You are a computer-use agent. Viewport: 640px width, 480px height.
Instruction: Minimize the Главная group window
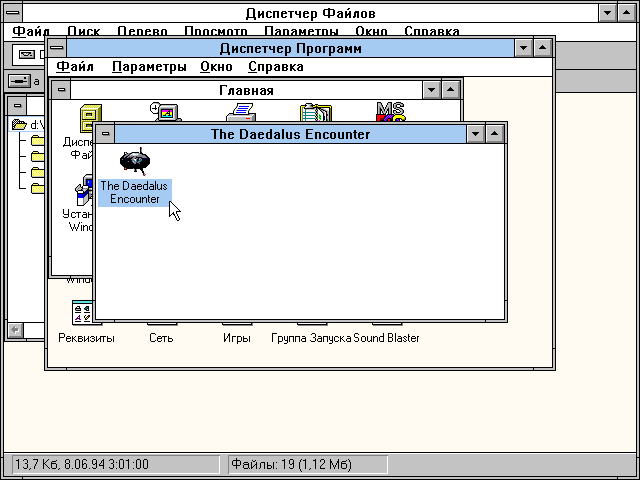431,89
